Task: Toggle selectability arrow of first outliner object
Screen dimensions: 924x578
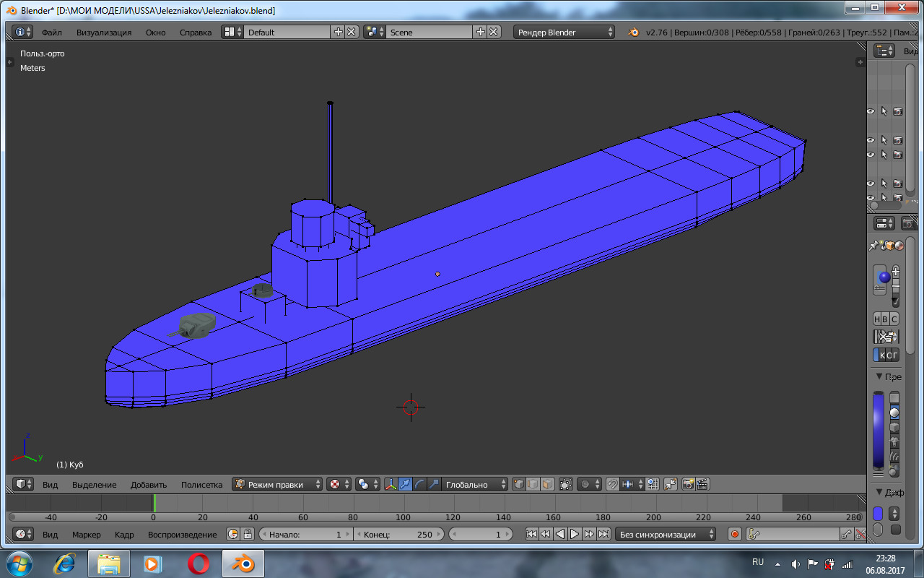Action: click(x=884, y=111)
